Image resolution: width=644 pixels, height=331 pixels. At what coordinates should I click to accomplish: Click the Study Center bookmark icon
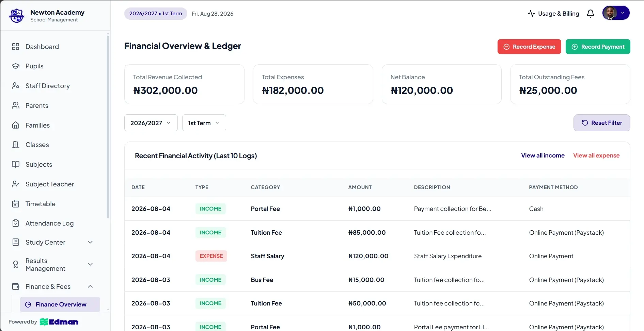click(x=16, y=242)
